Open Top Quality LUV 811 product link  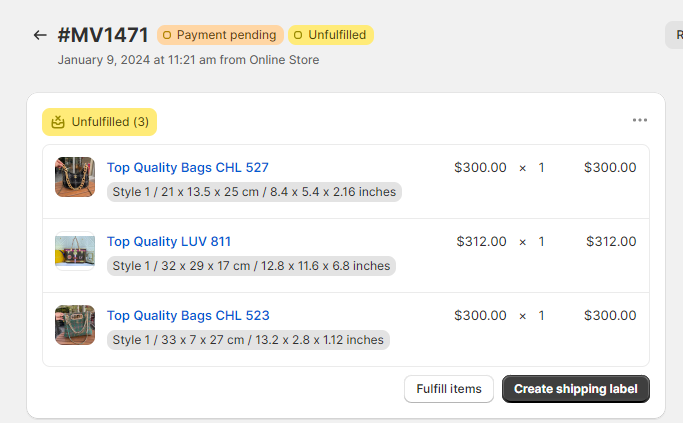[x=169, y=241]
